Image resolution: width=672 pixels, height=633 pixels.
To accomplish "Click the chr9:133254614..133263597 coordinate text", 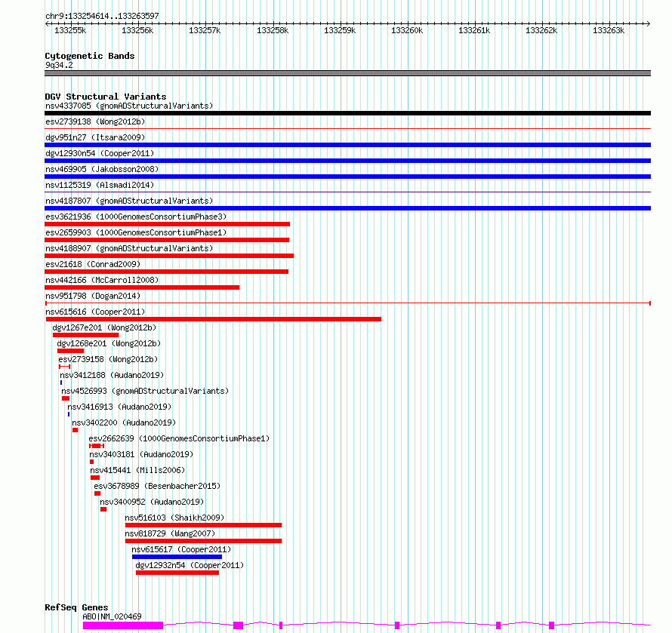I will coord(102,17).
